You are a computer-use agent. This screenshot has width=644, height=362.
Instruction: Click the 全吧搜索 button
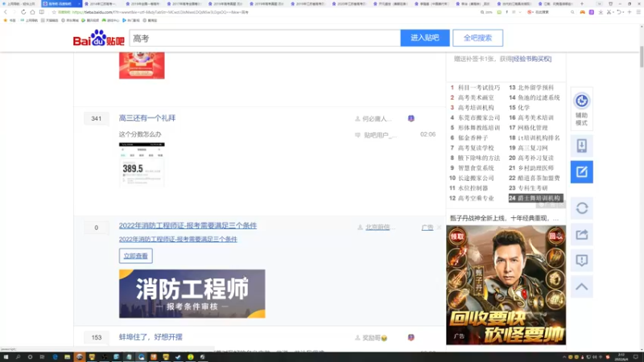477,38
